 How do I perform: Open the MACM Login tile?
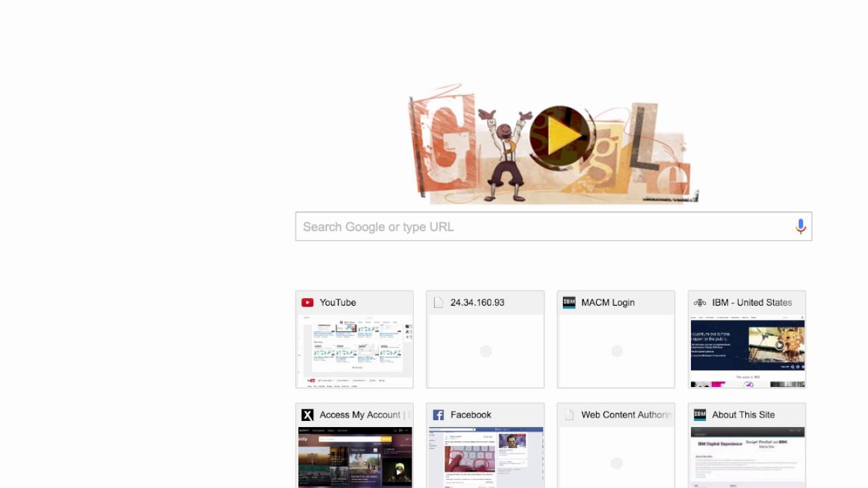pyautogui.click(x=616, y=340)
